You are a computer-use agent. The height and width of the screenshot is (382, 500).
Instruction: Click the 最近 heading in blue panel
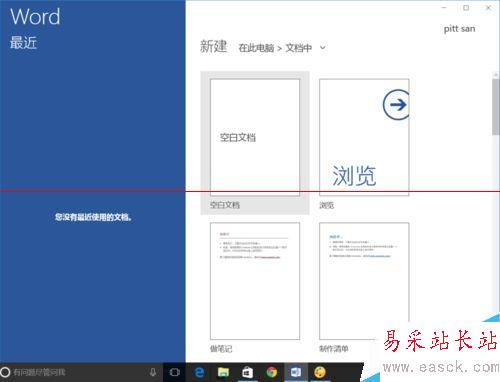[23, 43]
